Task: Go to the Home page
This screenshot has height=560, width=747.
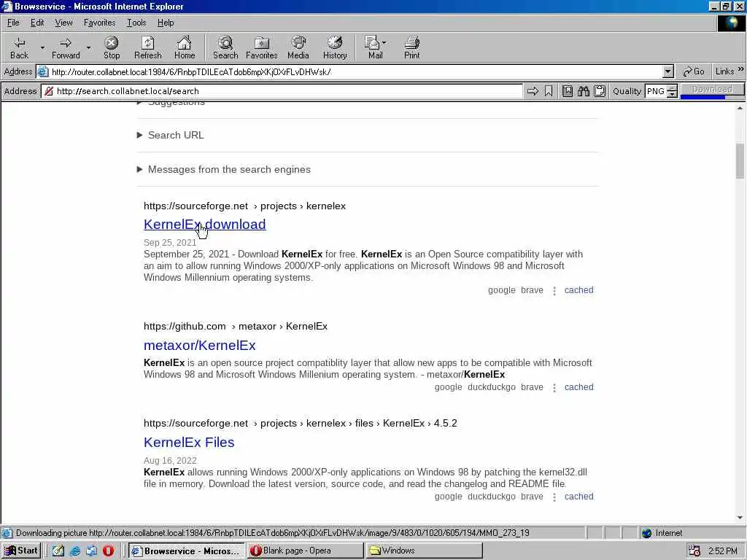Action: pos(185,47)
